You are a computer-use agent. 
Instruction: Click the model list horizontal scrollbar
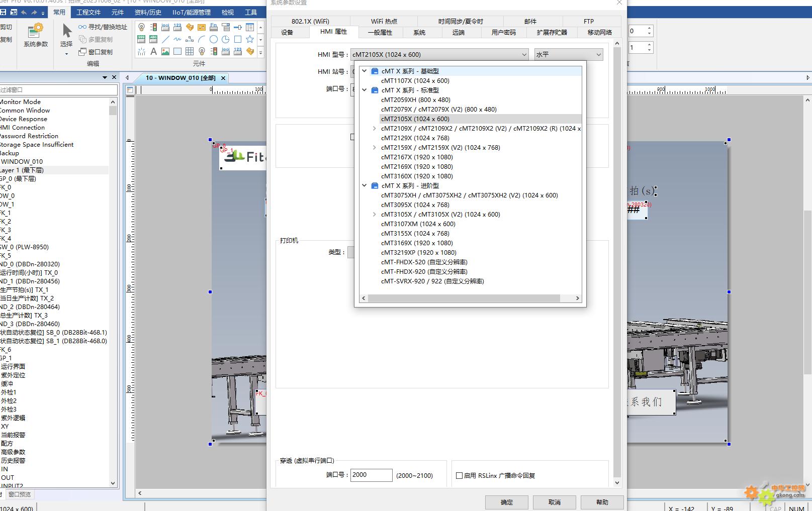464,298
